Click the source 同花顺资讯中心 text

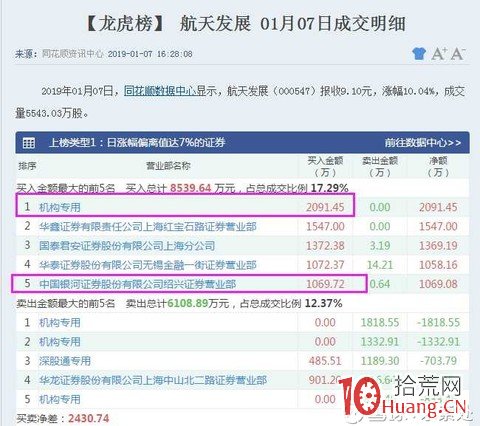click(72, 54)
